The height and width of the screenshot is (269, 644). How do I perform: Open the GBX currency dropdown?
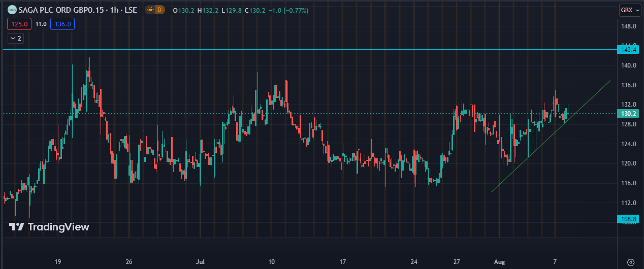pos(630,10)
